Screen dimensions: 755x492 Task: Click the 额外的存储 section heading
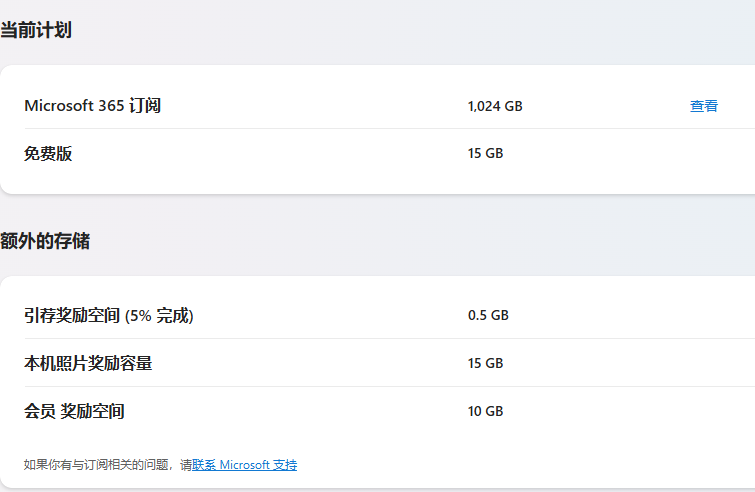pyautogui.click(x=45, y=241)
